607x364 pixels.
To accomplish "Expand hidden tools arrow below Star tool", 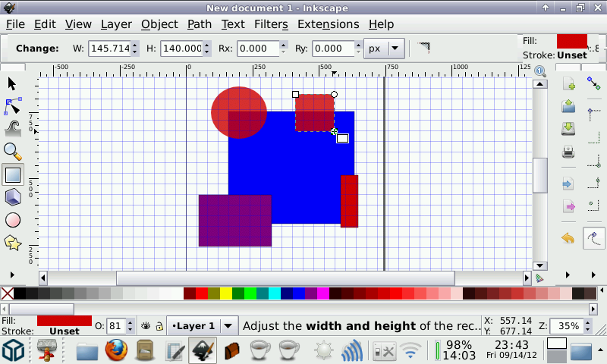I will click(x=12, y=274).
